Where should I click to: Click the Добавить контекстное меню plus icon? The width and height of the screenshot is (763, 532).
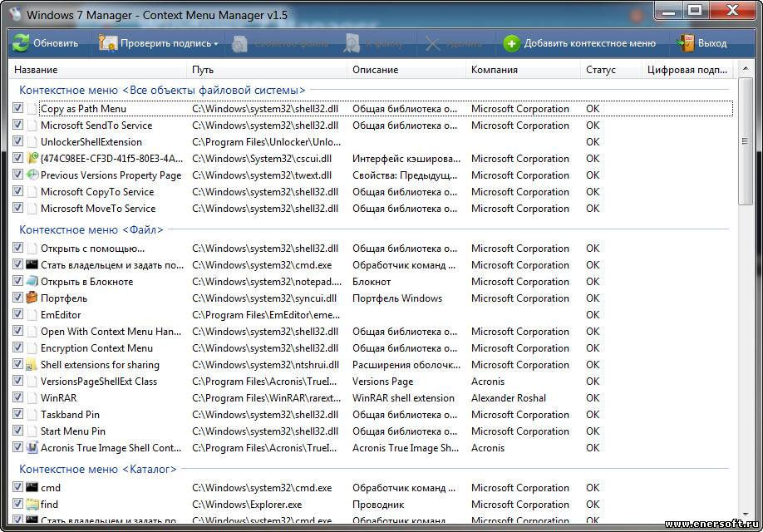point(511,43)
